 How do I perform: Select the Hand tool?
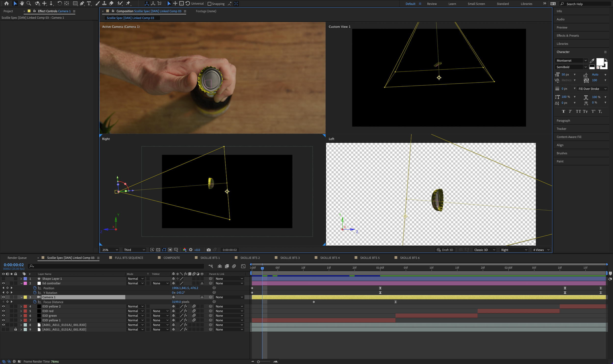coord(22,3)
